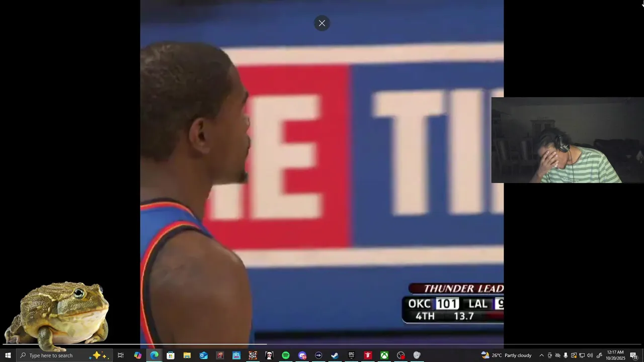
Task: Click the pen/link tray icon
Action: click(x=599, y=355)
